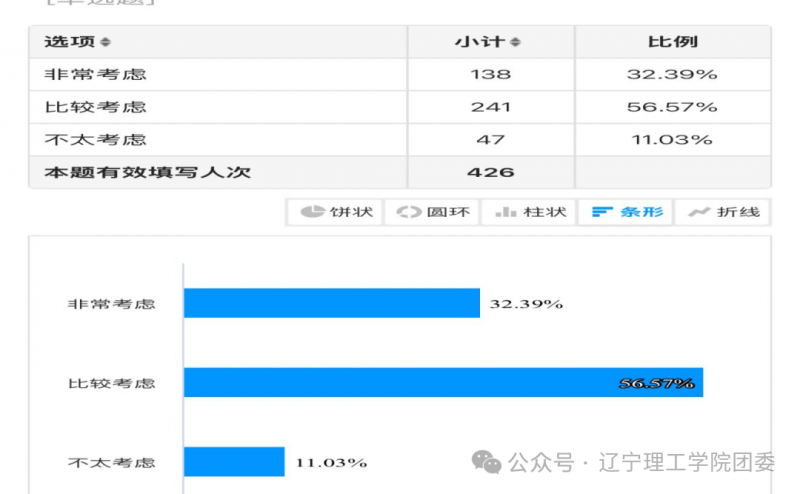
Task: Click the 非常考虑 table row label
Action: point(95,75)
